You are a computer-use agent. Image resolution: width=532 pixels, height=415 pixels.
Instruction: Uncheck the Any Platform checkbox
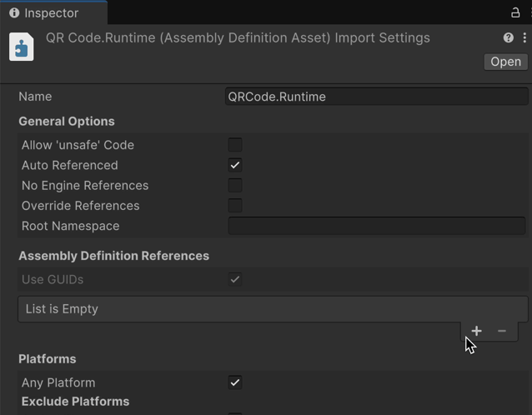tap(235, 382)
